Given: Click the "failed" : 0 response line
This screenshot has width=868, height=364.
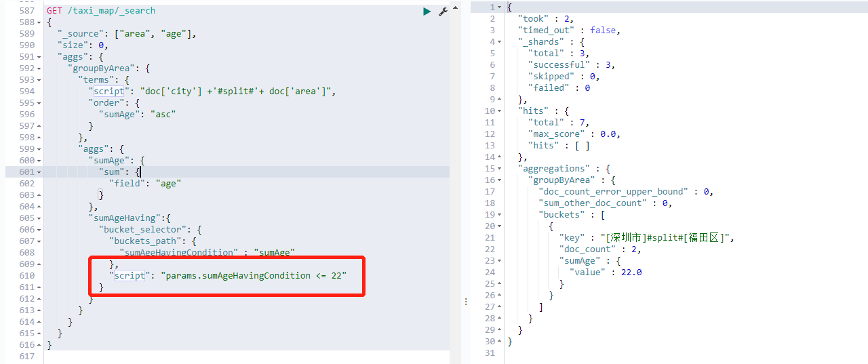Looking at the screenshot, I should 559,87.
